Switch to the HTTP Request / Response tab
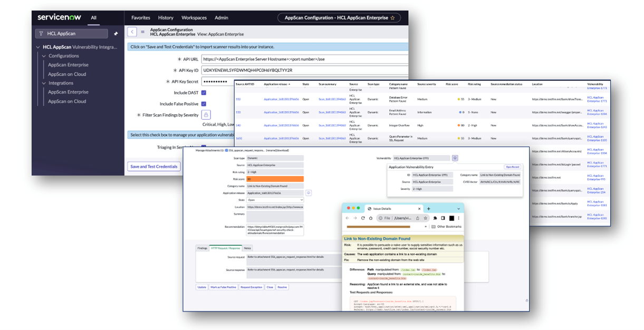The height and width of the screenshot is (330, 644). (x=225, y=248)
